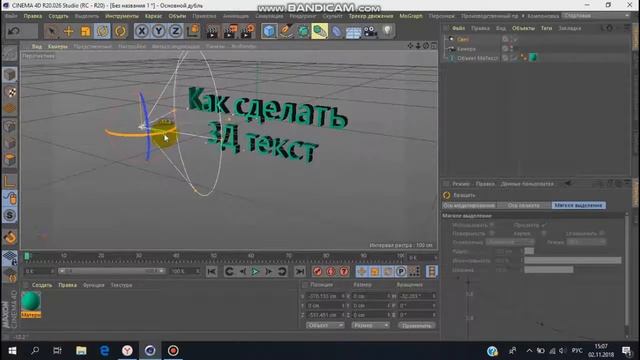This screenshot has width=640, height=360.
Task: Click the record keyframe red button
Action: coord(317,271)
